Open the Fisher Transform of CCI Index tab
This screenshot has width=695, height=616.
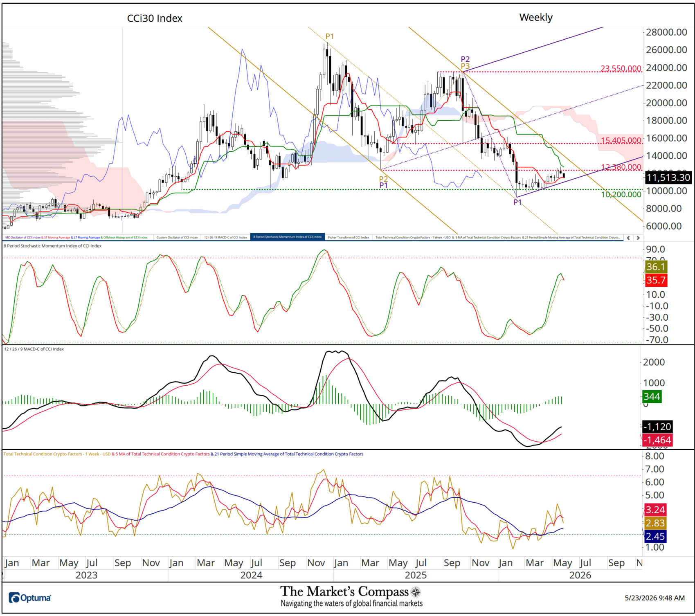click(x=349, y=237)
